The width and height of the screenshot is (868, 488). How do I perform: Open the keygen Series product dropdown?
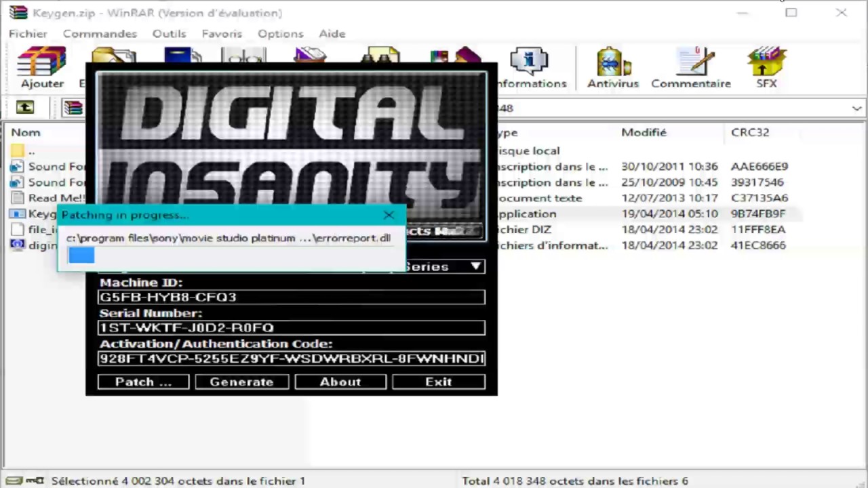coord(477,266)
